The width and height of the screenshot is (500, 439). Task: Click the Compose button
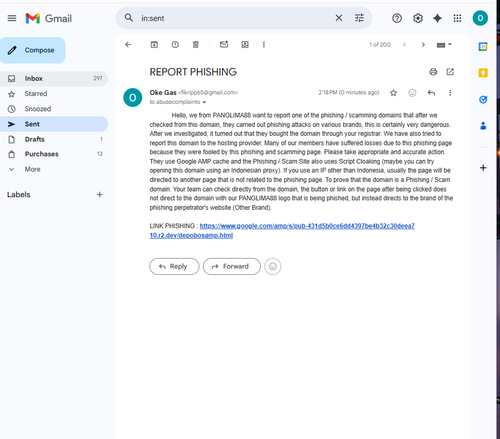pyautogui.click(x=33, y=50)
